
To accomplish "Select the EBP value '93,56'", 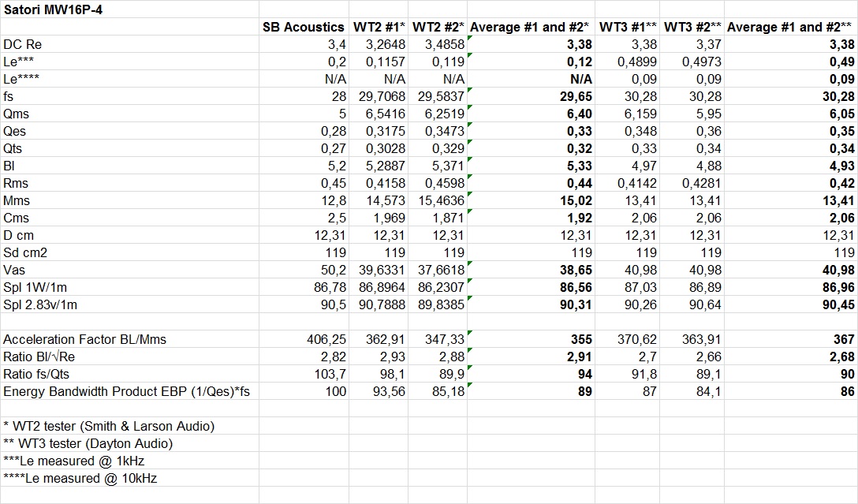I will [x=389, y=392].
